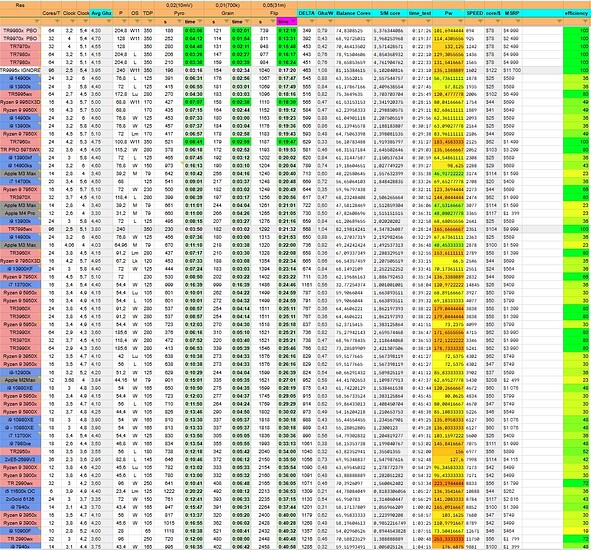The width and height of the screenshot is (591, 550).
Task: Open the Balance Cores filter dropdown
Action: (x=369, y=21)
